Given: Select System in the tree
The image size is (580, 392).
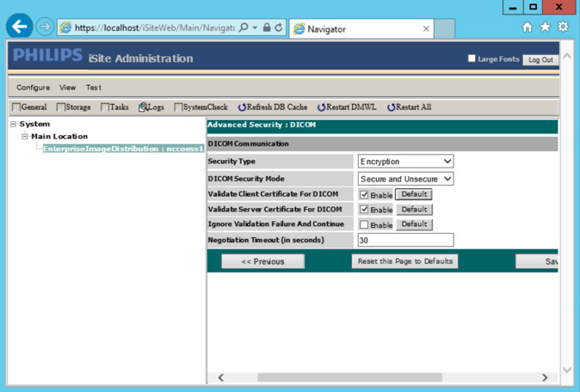Looking at the screenshot, I should [34, 124].
